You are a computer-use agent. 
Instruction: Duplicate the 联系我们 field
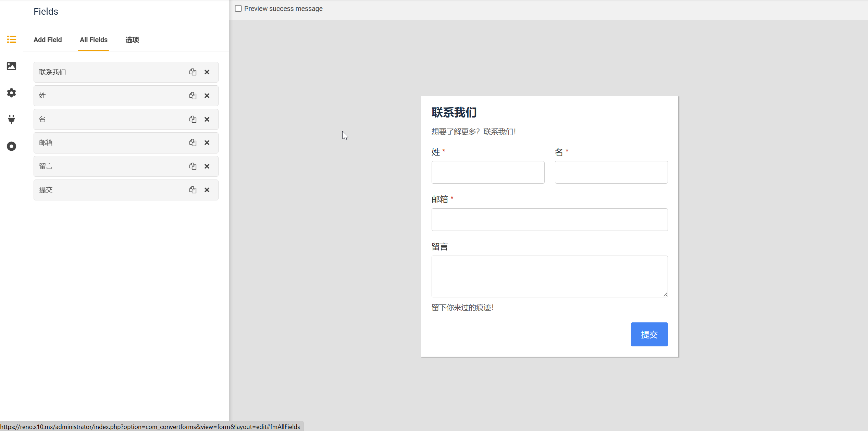(x=193, y=72)
